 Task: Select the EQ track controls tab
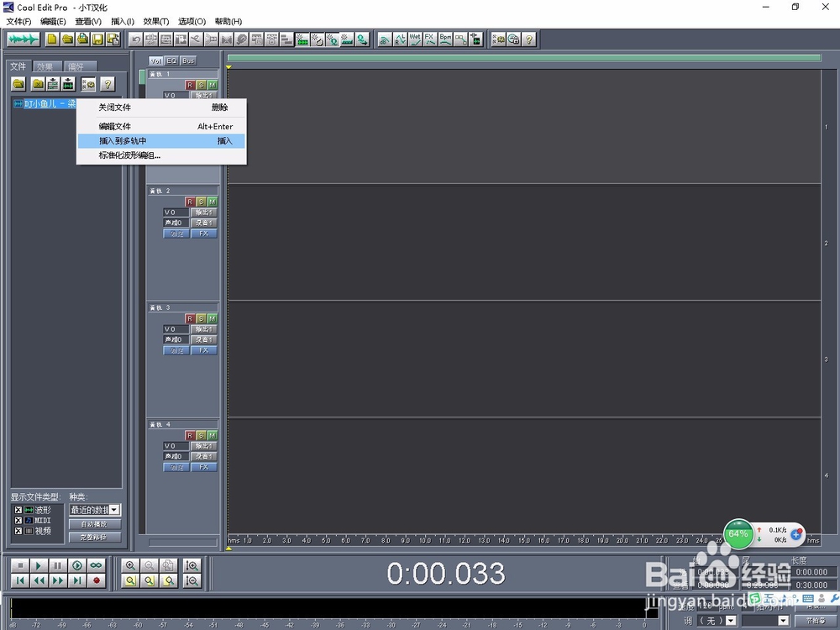click(x=171, y=60)
